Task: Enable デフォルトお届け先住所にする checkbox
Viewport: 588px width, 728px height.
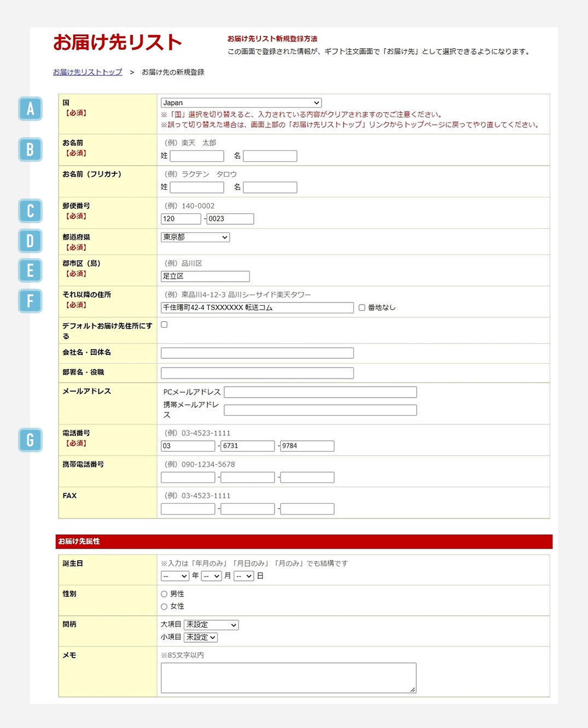Action: coord(164,324)
